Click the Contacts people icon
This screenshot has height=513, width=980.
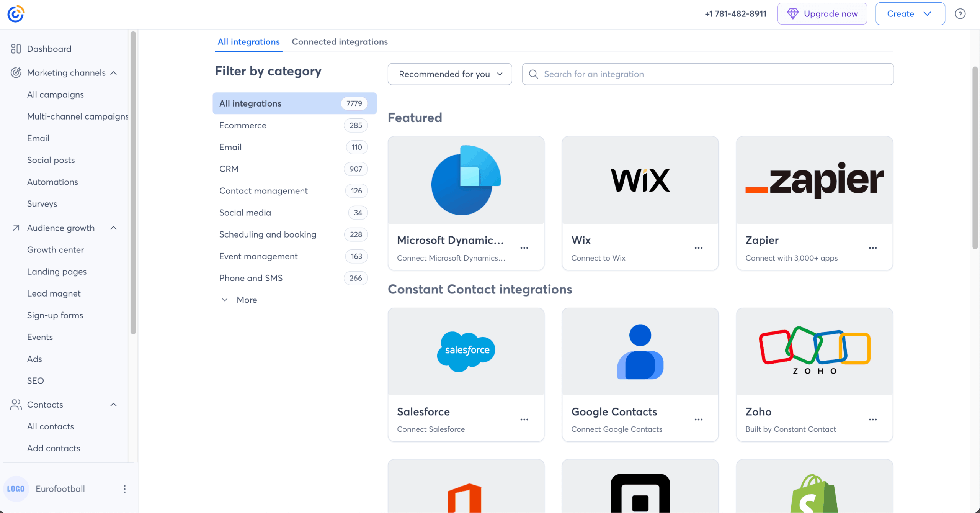tap(16, 405)
